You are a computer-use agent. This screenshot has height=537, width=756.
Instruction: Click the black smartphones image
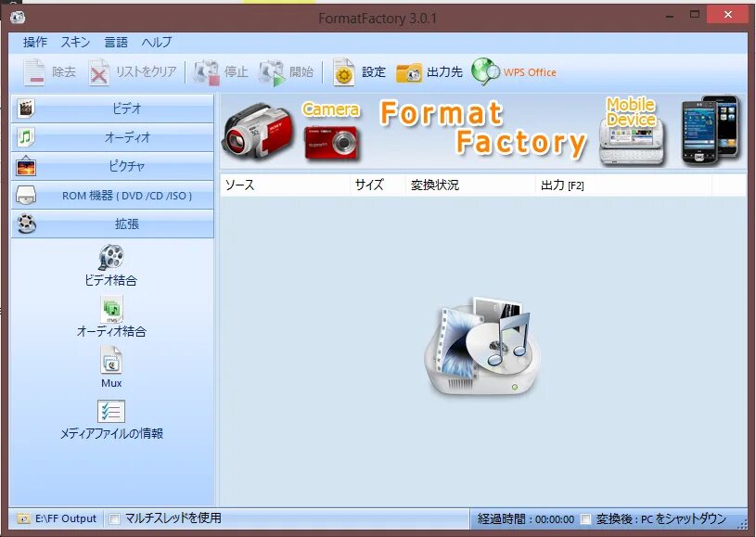tap(711, 129)
